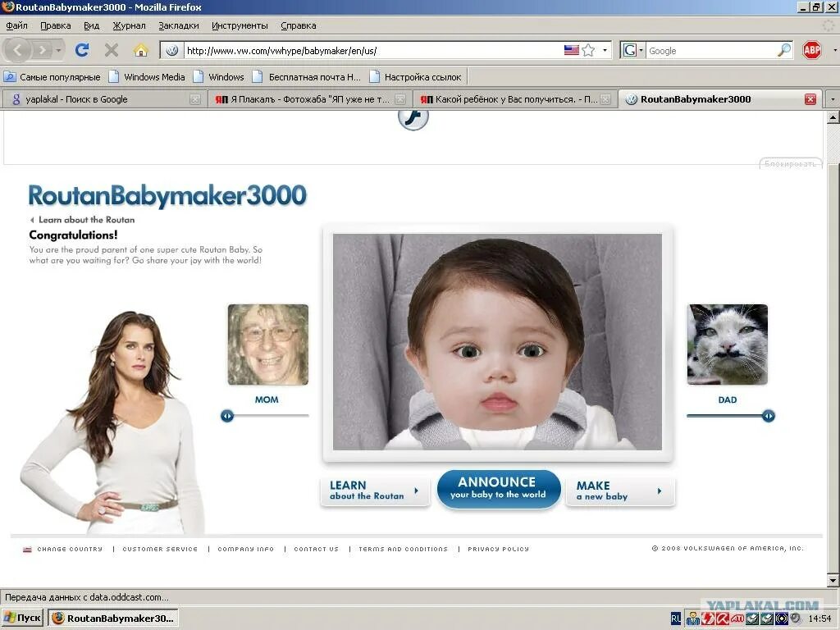Click the volume speaker tray icon
Viewport: 840px width, 630px height.
pyautogui.click(x=796, y=619)
